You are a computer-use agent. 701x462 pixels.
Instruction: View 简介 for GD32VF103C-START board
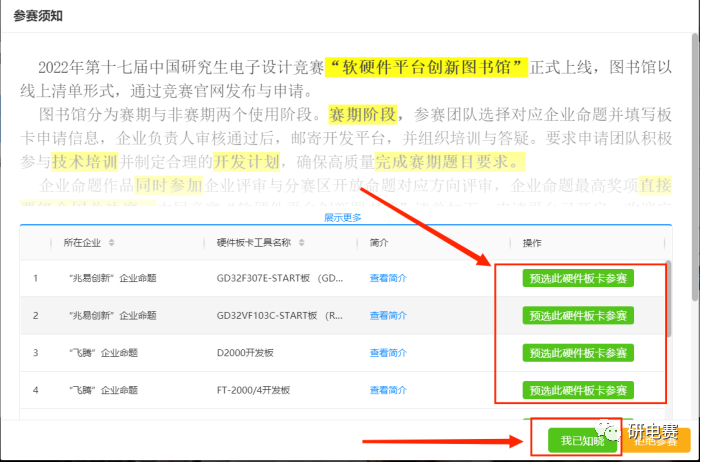pyautogui.click(x=388, y=315)
